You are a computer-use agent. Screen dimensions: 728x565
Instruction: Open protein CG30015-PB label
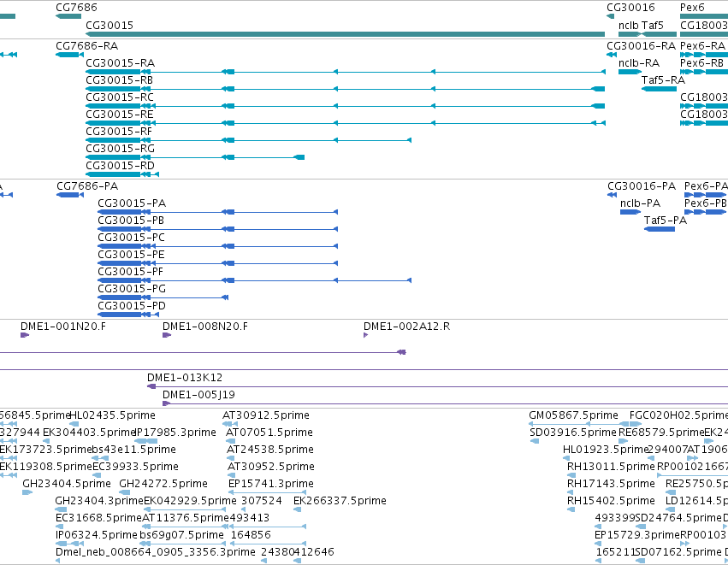click(x=131, y=221)
